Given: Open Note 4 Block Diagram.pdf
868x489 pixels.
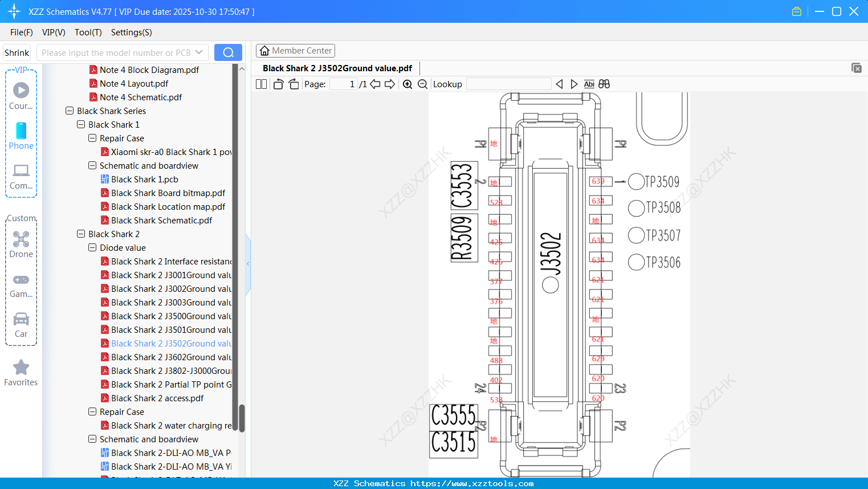Looking at the screenshot, I should click(x=144, y=70).
